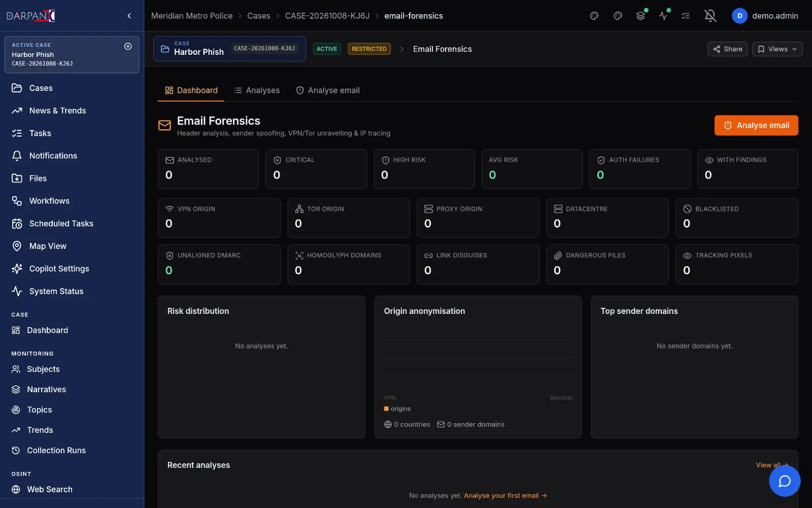Image resolution: width=812 pixels, height=508 pixels.
Task: Select the Dashboard tab
Action: [191, 90]
